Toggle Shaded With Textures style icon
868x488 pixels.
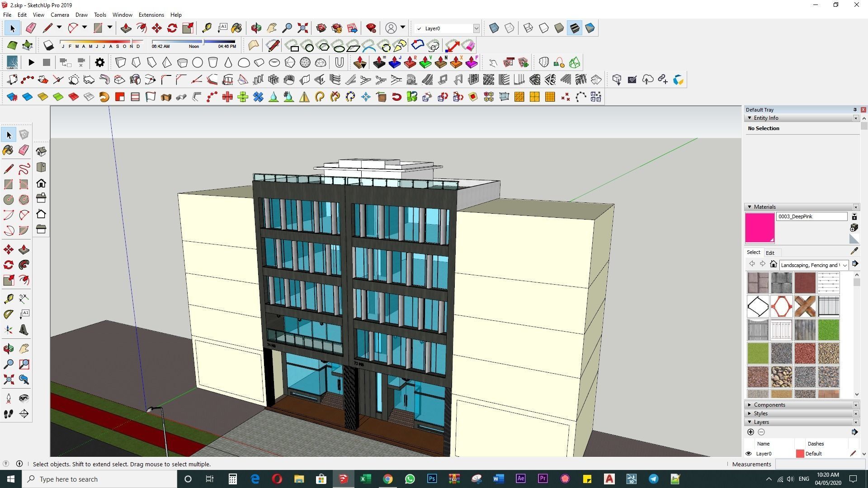pos(575,28)
